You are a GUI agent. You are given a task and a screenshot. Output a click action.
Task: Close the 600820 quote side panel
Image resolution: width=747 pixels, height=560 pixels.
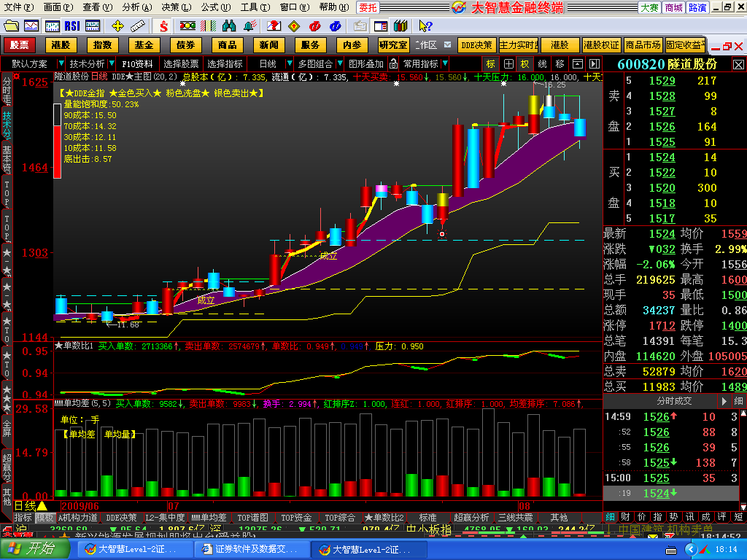tap(738, 64)
